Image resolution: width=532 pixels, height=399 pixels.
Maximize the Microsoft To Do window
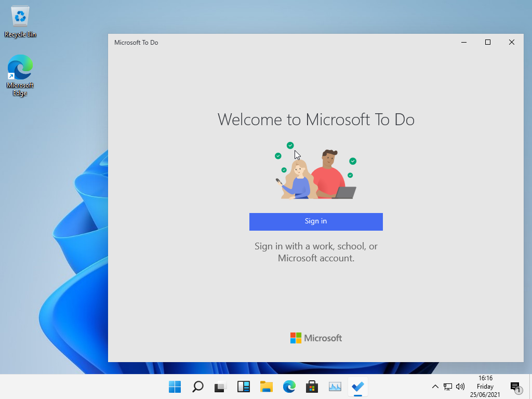click(x=488, y=43)
